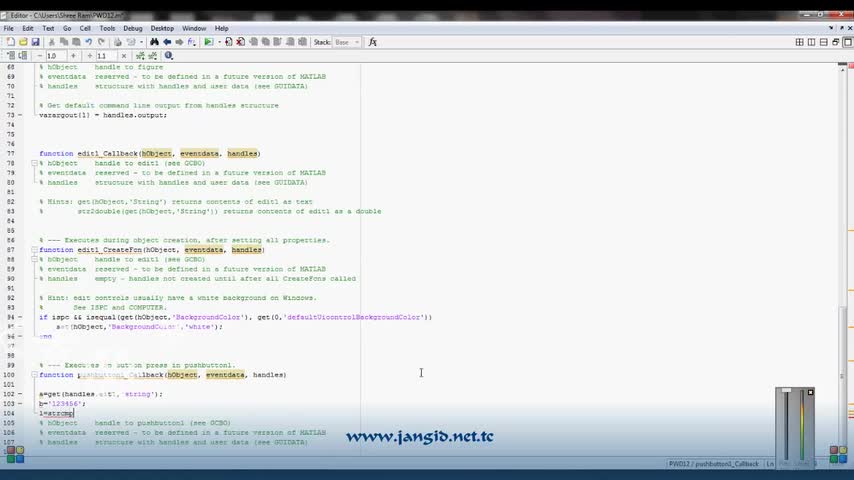854x480 pixels.
Task: Toggle breakpoint dash on line 73
Action: (20, 115)
